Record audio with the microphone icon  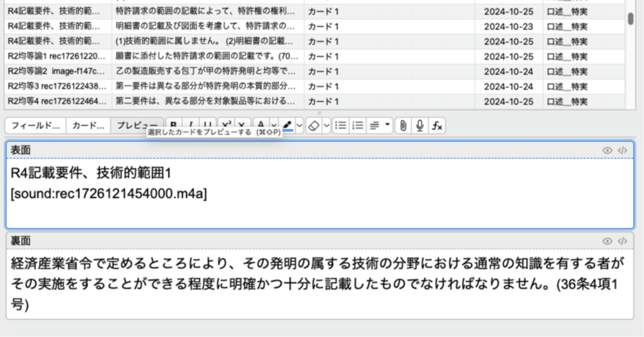[x=419, y=125]
